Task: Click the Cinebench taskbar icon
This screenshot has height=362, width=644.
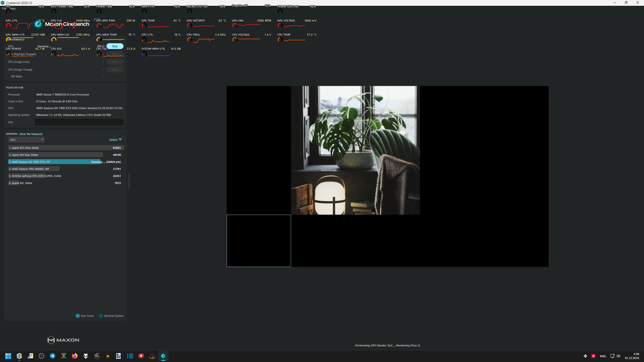Action: [163, 356]
